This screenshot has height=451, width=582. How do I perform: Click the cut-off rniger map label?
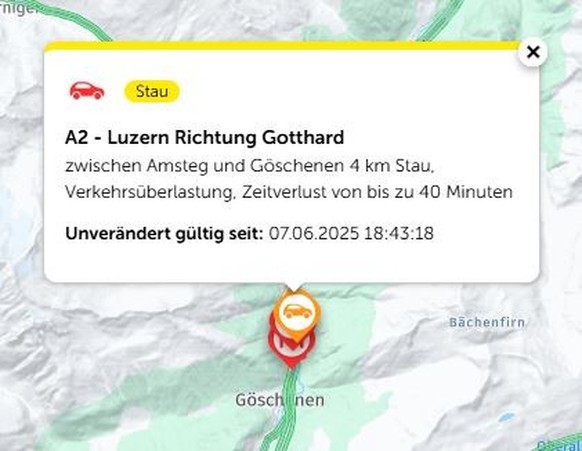[x=19, y=8]
